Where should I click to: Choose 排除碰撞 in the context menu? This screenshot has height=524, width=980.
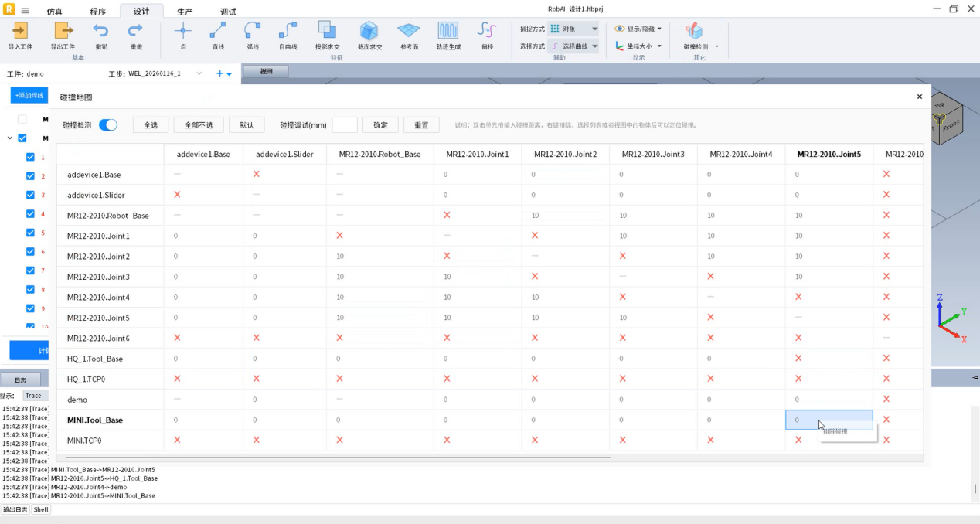point(835,431)
